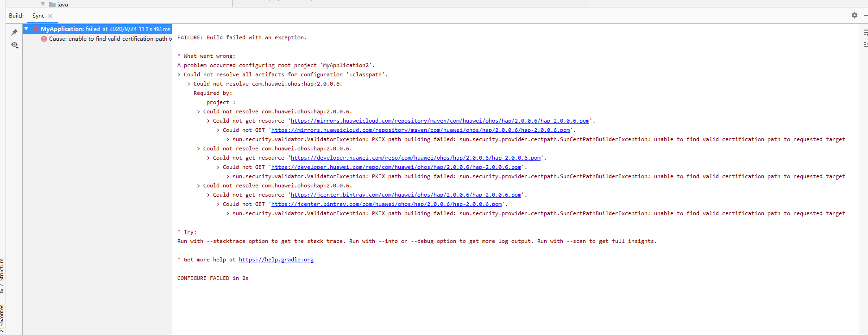
Task: Click the 'Required by:' line
Action: click(x=213, y=93)
